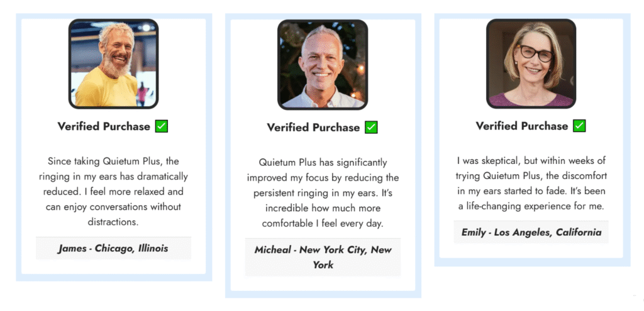Click green checkmark in Micheal's card
Viewport: 644px width, 311px height.
371,127
